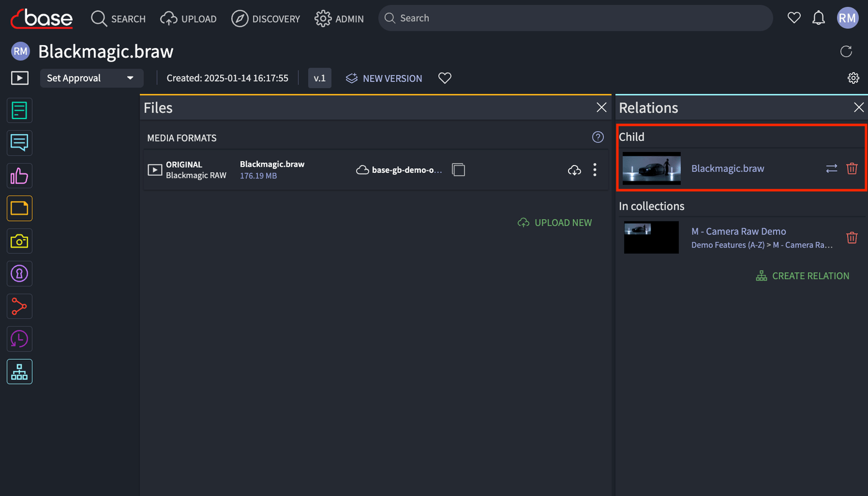The width and height of the screenshot is (868, 496).
Task: Click NEW VERSION button
Action: 384,78
